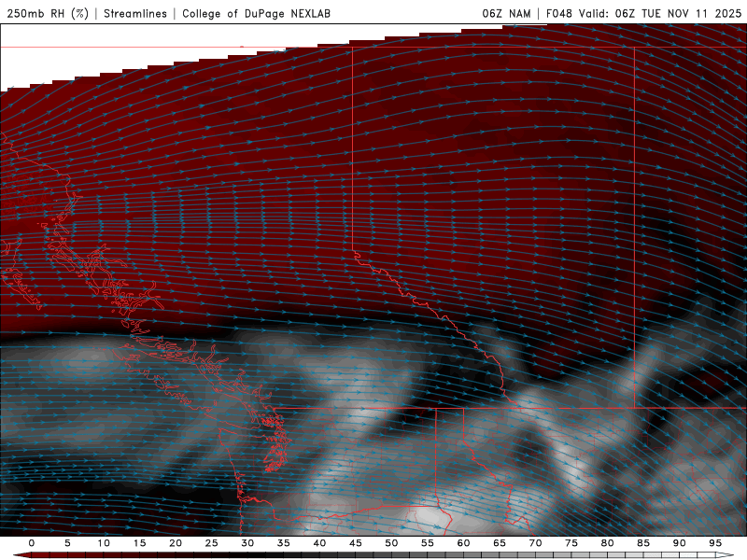
Task: Click the '95' label on the color scale
Action: [715, 543]
